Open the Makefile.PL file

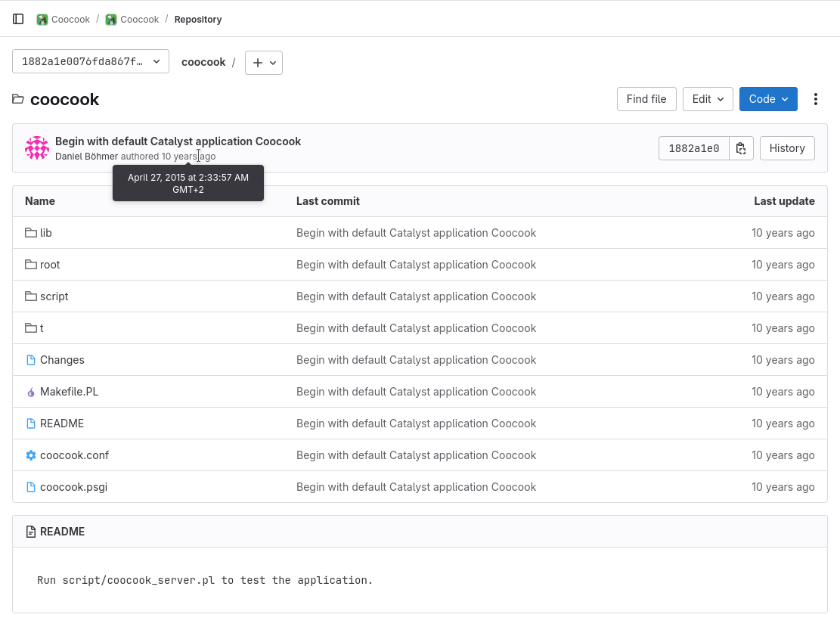click(69, 392)
